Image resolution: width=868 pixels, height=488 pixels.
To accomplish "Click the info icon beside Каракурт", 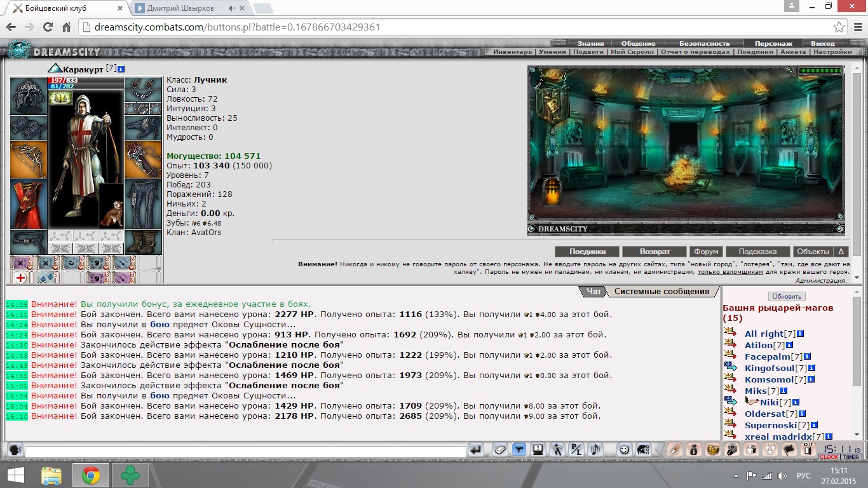I will [121, 69].
